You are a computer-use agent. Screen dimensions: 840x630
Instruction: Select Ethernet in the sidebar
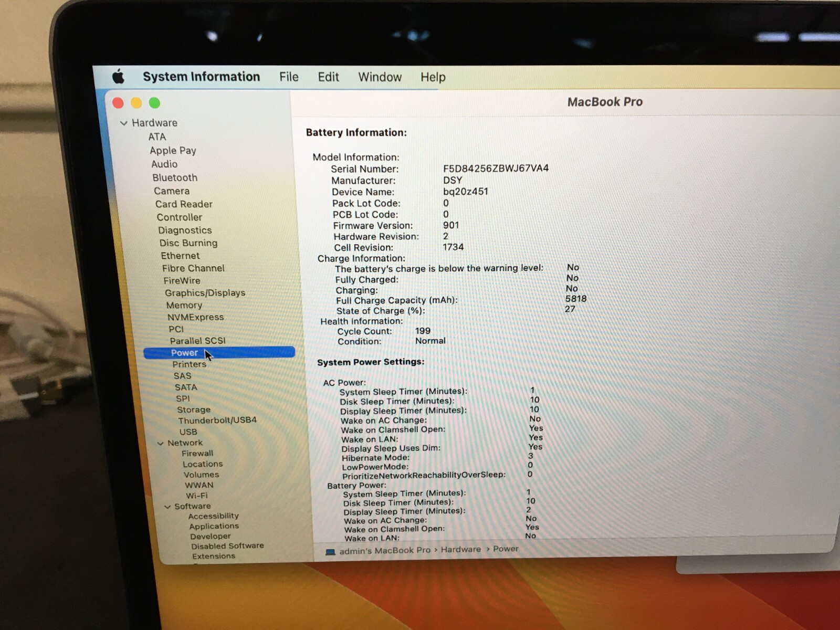point(180,256)
